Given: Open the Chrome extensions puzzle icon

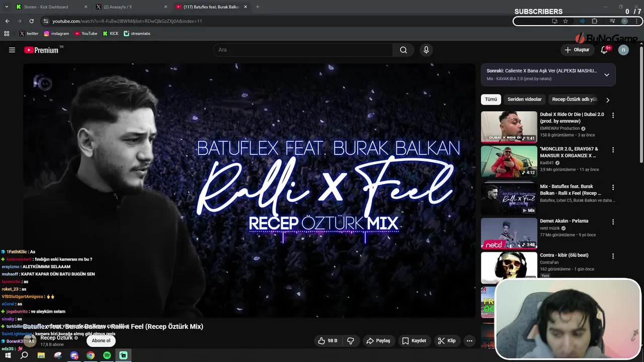Looking at the screenshot, I should point(594,21).
